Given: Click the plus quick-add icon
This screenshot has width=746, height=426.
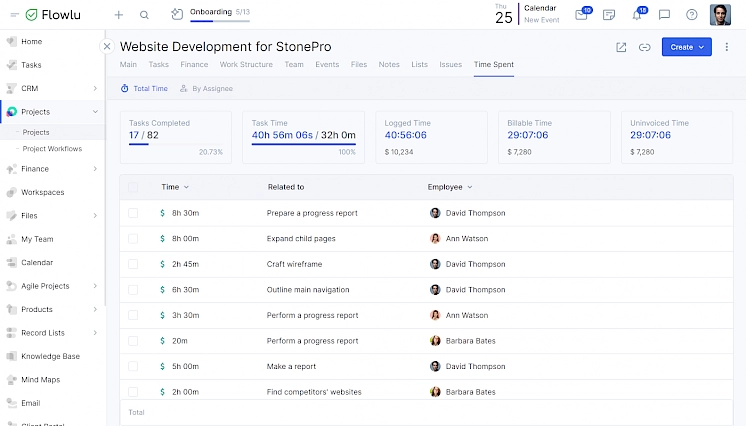Looking at the screenshot, I should (x=119, y=15).
